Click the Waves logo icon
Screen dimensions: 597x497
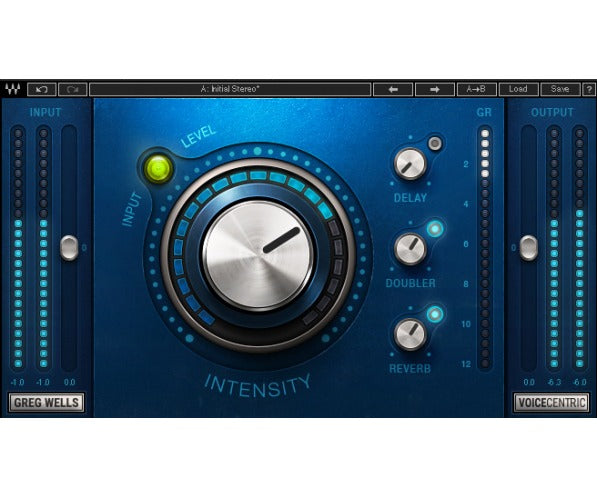[12, 89]
